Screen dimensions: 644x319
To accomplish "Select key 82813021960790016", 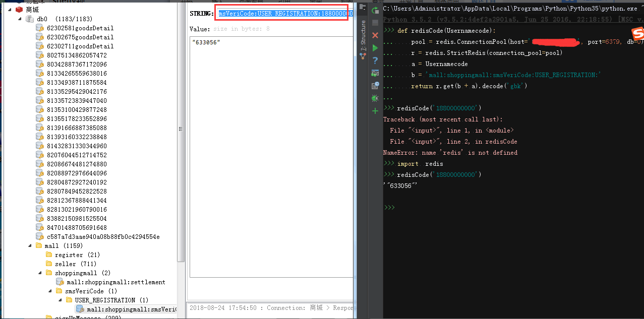I will (77, 209).
